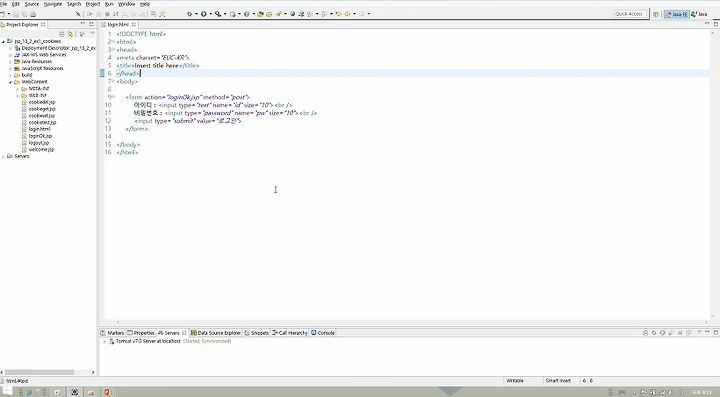Image resolution: width=720 pixels, height=397 pixels.
Task: Select the login.html editor tab
Action: 118,24
